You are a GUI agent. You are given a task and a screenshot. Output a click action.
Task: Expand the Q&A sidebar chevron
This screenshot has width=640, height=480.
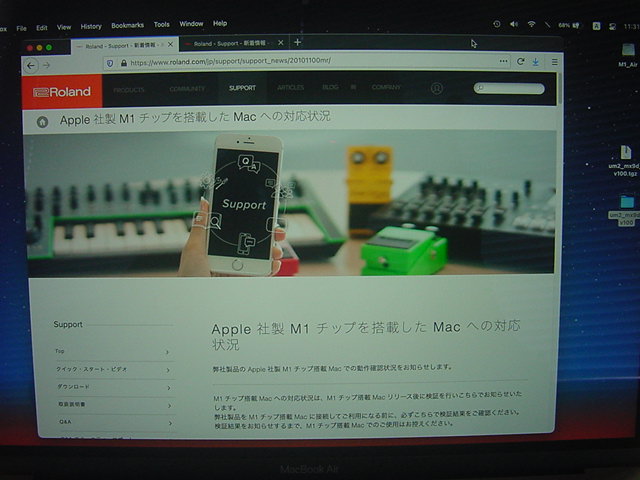171,423
